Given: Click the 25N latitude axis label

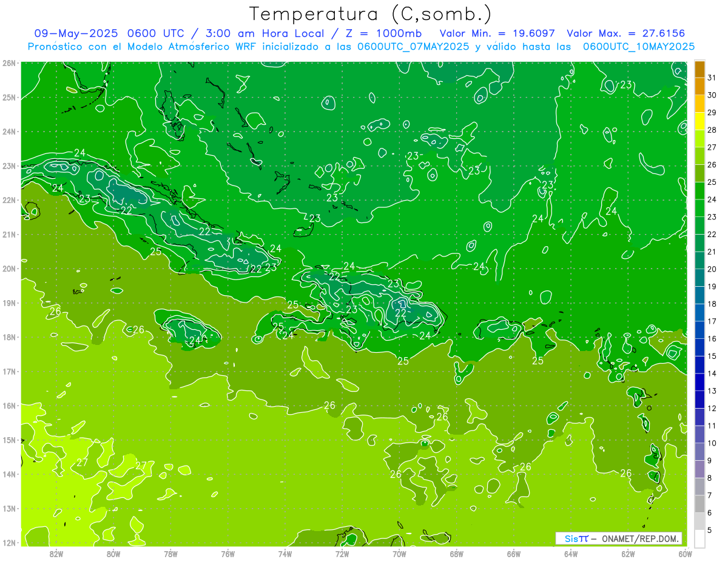Looking at the screenshot, I should coord(9,98).
